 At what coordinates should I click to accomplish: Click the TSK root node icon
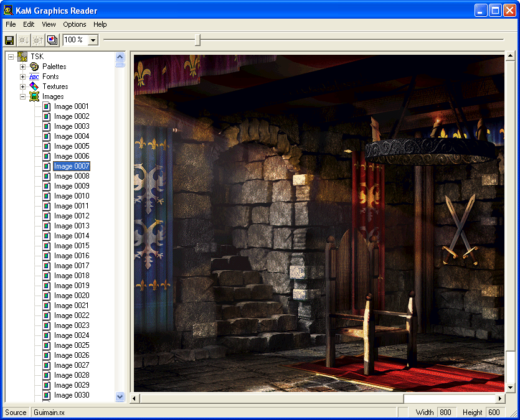tap(22, 57)
